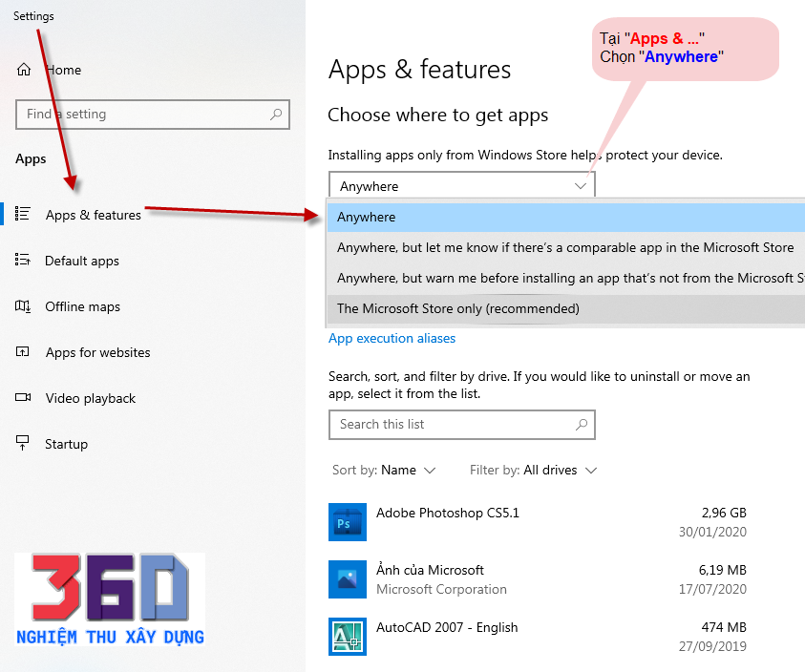Go to Default apps
The width and height of the screenshot is (805, 672).
(82, 261)
